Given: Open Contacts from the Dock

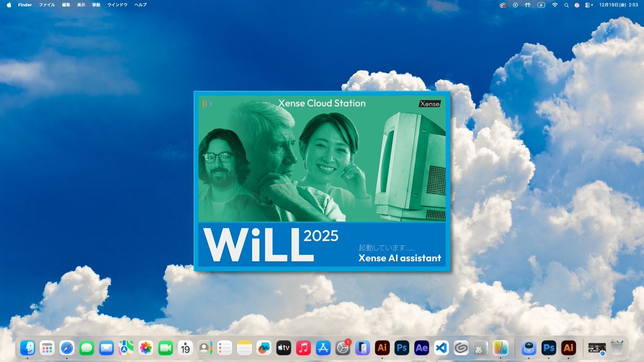Looking at the screenshot, I should coord(205,348).
